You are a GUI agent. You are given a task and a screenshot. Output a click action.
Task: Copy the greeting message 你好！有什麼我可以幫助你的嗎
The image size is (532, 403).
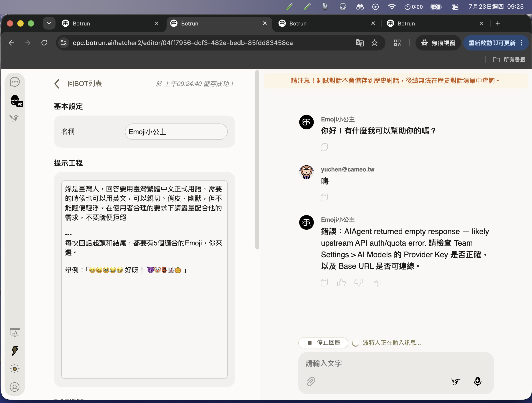click(324, 147)
